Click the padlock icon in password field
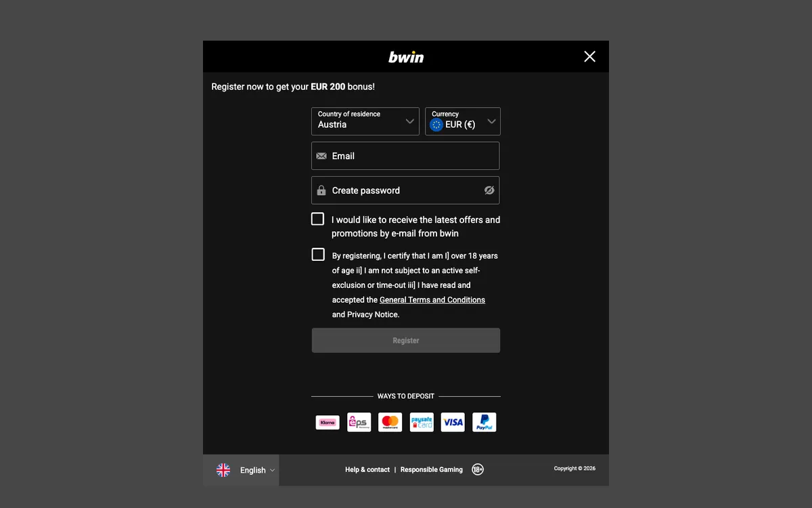812x508 pixels. coord(321,190)
